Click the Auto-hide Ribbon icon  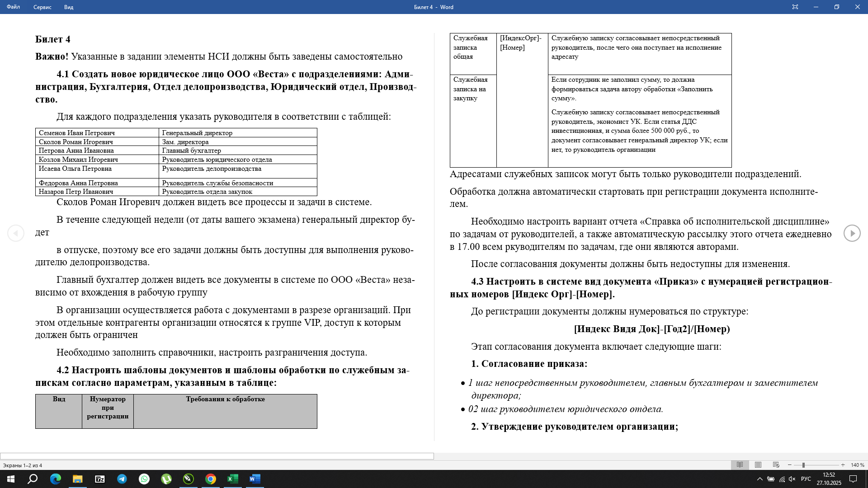[x=795, y=7]
